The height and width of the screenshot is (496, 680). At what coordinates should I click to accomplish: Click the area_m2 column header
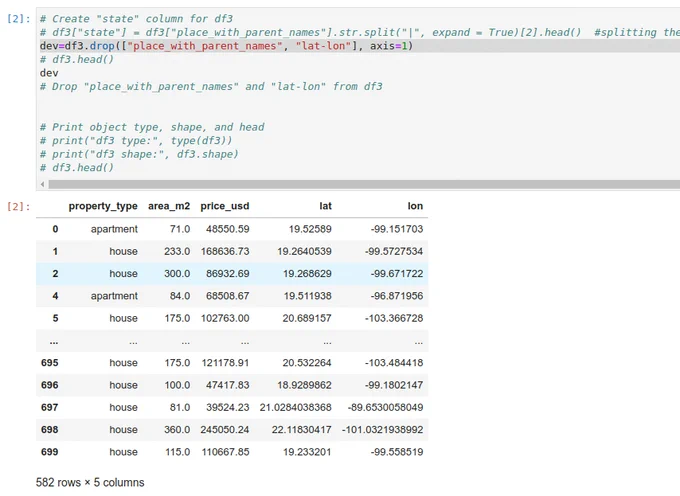pos(169,206)
